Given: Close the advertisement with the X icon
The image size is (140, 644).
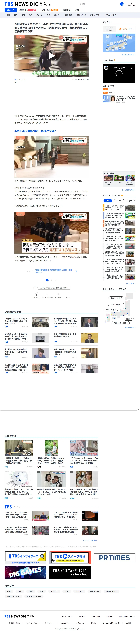Looking at the screenshot, I should [138, 409].
